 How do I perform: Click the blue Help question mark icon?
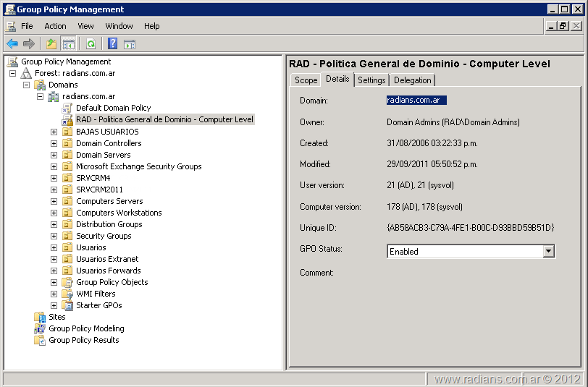(113, 44)
